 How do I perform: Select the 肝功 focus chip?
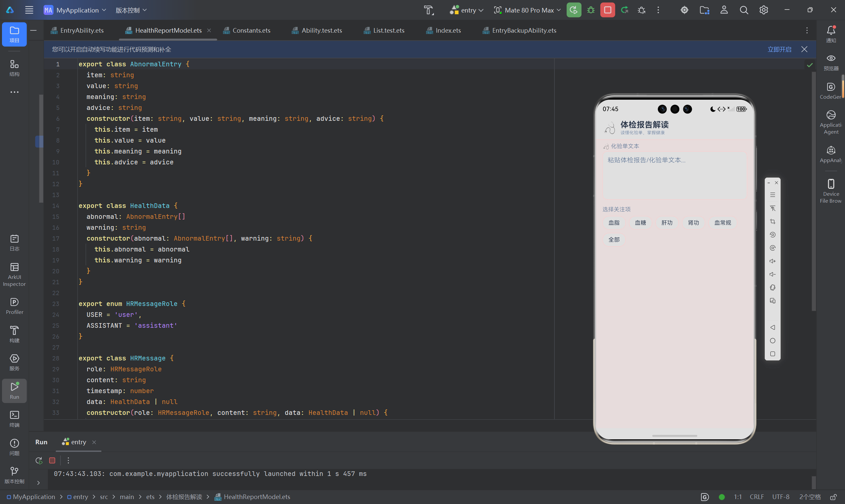point(667,223)
